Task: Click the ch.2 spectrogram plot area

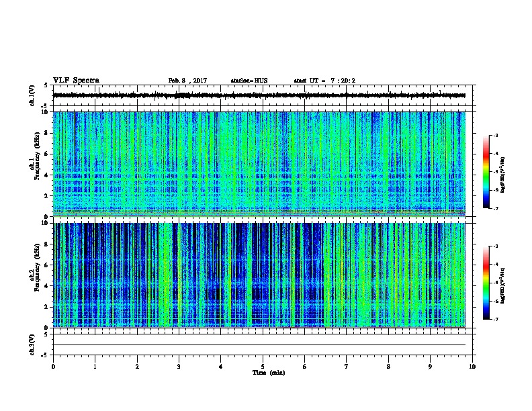Action: pyautogui.click(x=259, y=275)
